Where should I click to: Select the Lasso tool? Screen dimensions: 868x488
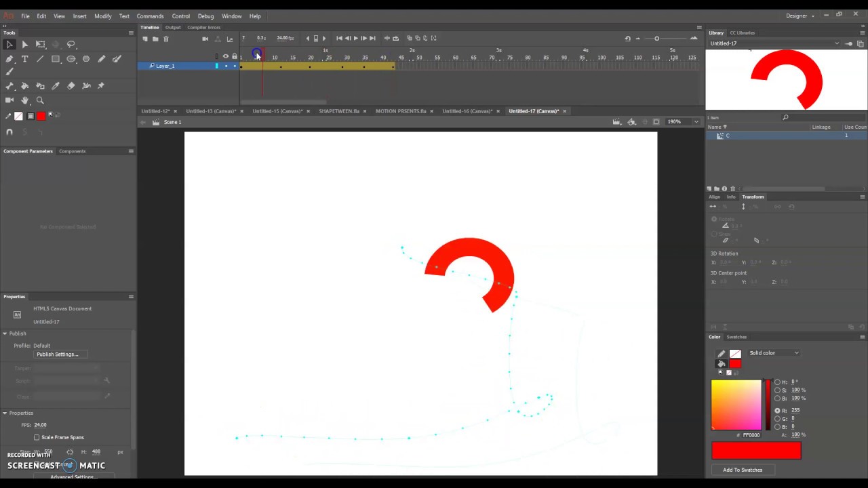click(71, 44)
